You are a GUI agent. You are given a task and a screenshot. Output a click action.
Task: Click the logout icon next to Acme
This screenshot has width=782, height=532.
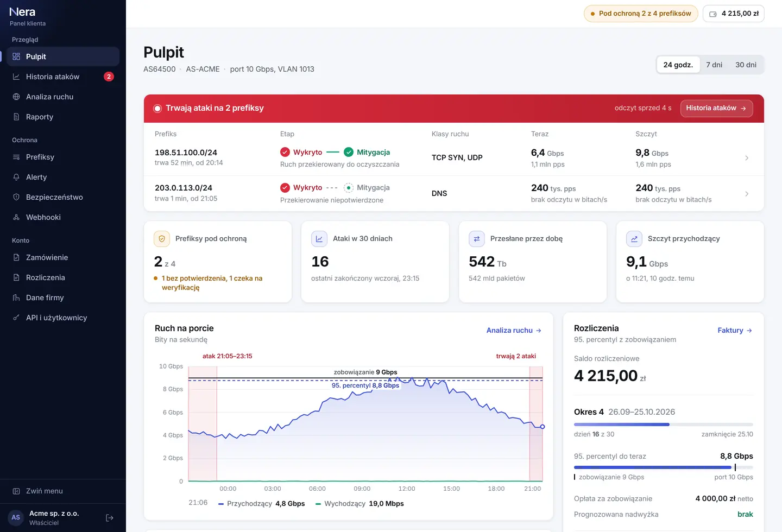110,518
